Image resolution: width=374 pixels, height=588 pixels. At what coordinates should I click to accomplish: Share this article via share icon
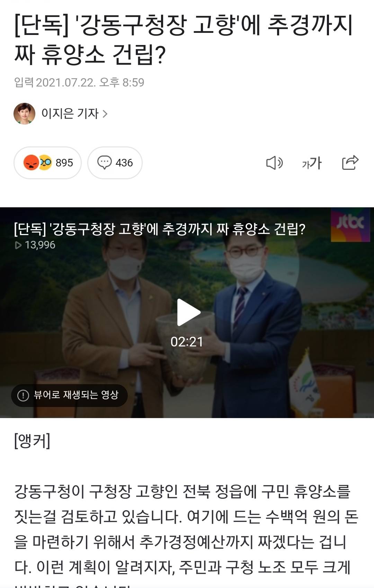(x=350, y=162)
